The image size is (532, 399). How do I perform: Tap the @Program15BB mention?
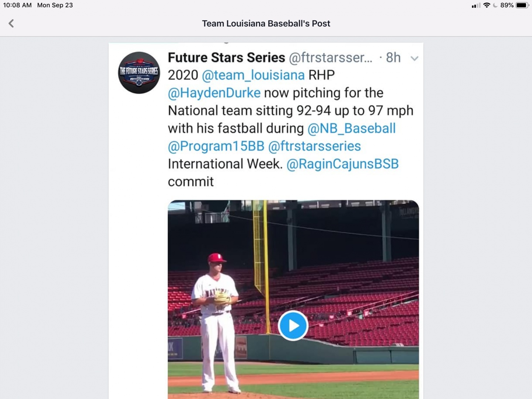216,146
